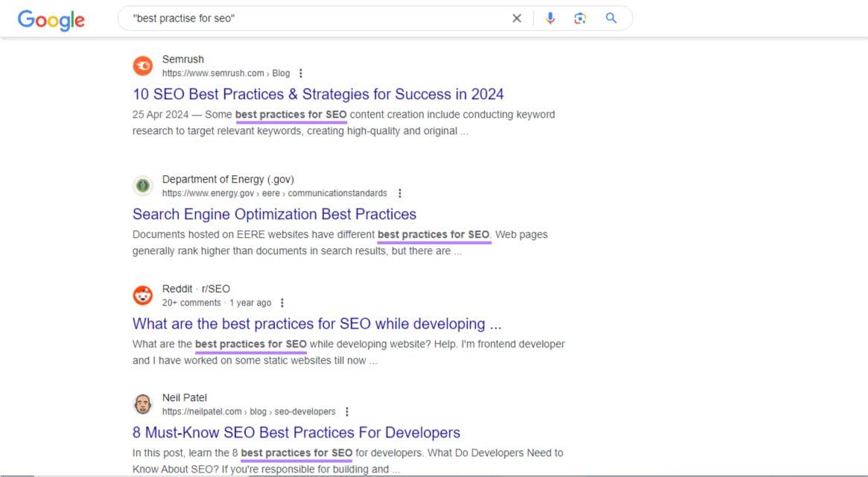Clear the search query with X

516,19
